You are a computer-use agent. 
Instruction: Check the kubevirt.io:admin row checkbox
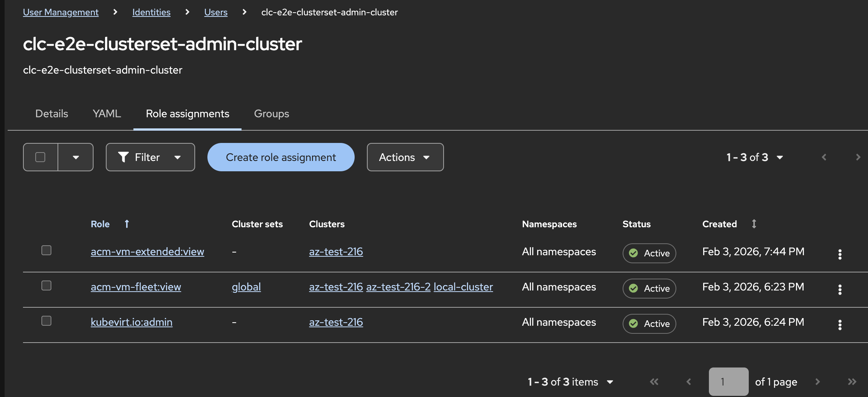pos(46,321)
